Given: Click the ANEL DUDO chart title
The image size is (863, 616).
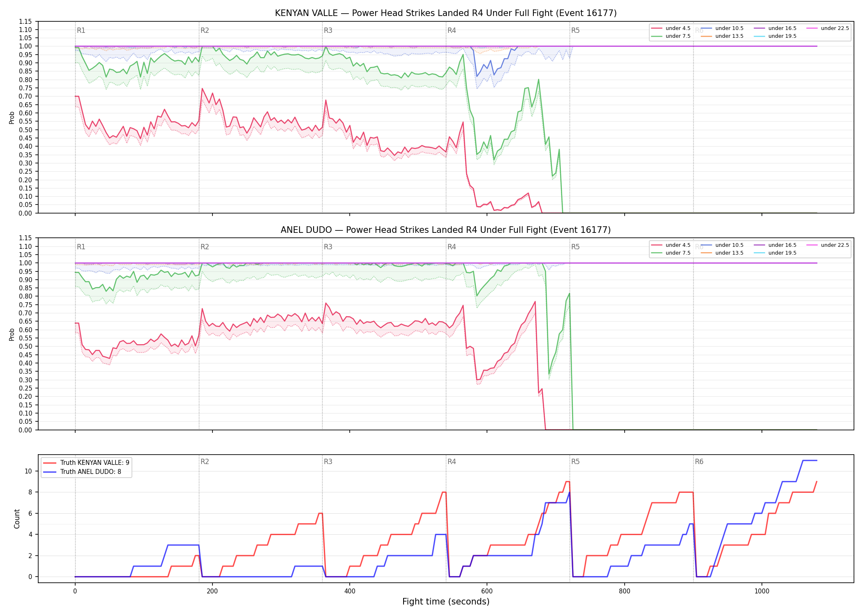Looking at the screenshot, I should click(445, 230).
